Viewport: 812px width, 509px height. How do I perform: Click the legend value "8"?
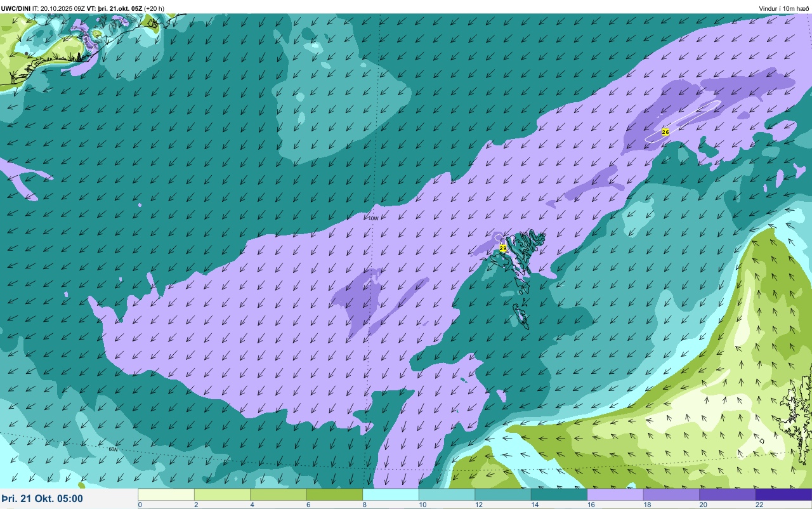(364, 505)
